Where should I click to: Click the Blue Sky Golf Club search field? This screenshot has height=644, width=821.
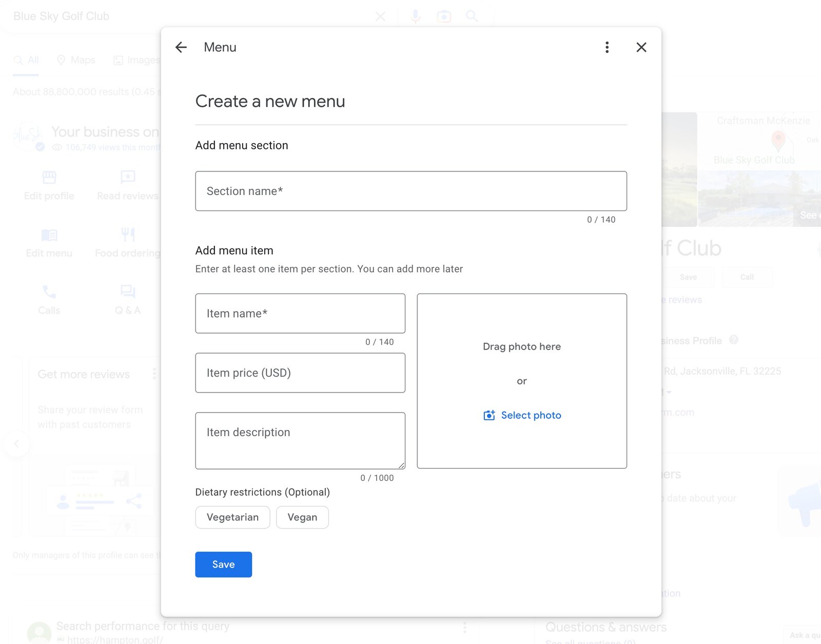tap(190, 16)
